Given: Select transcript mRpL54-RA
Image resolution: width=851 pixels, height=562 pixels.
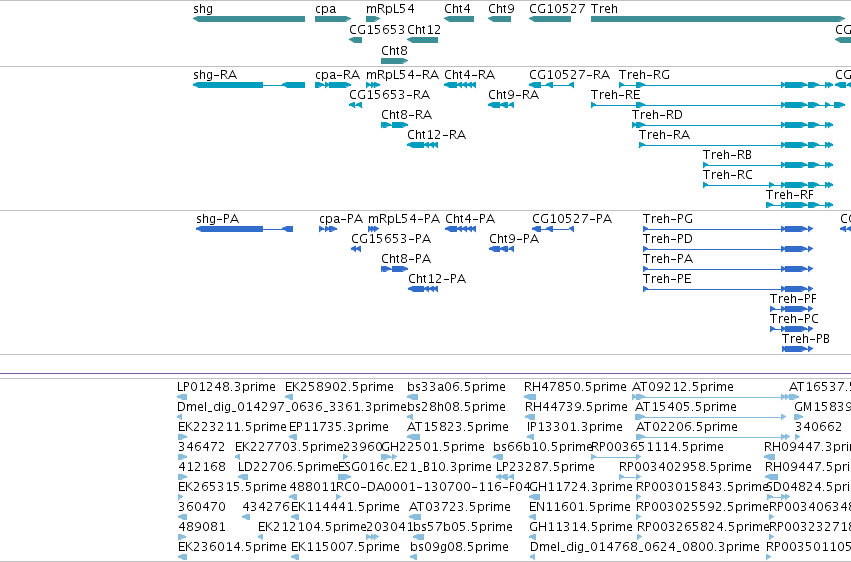Looking at the screenshot, I should (x=373, y=85).
